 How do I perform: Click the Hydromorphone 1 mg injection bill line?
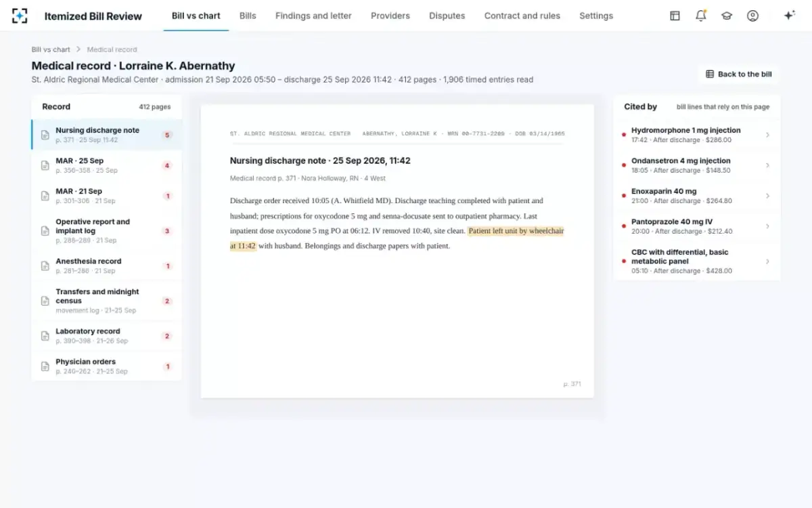[697, 135]
